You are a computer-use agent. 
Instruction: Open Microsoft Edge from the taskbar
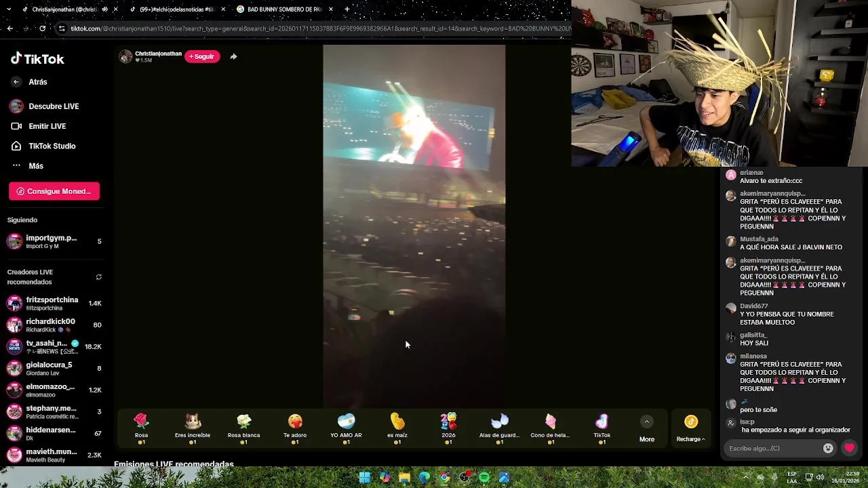[425, 478]
